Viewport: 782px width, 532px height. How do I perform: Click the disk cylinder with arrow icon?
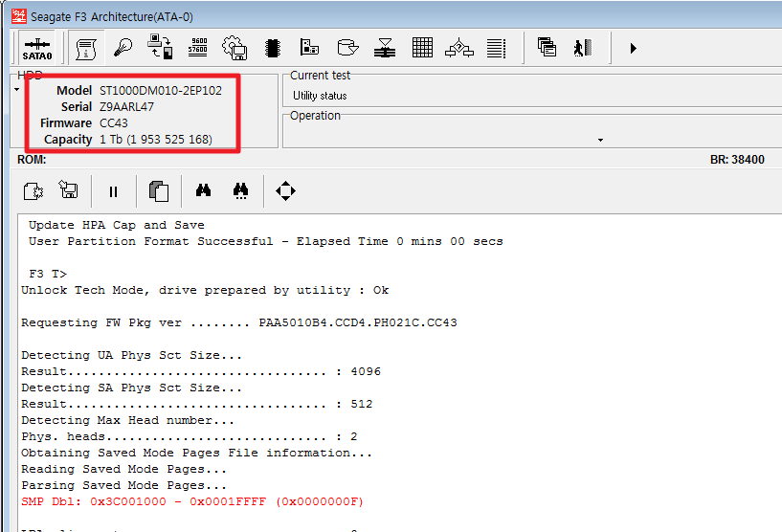tap(347, 48)
